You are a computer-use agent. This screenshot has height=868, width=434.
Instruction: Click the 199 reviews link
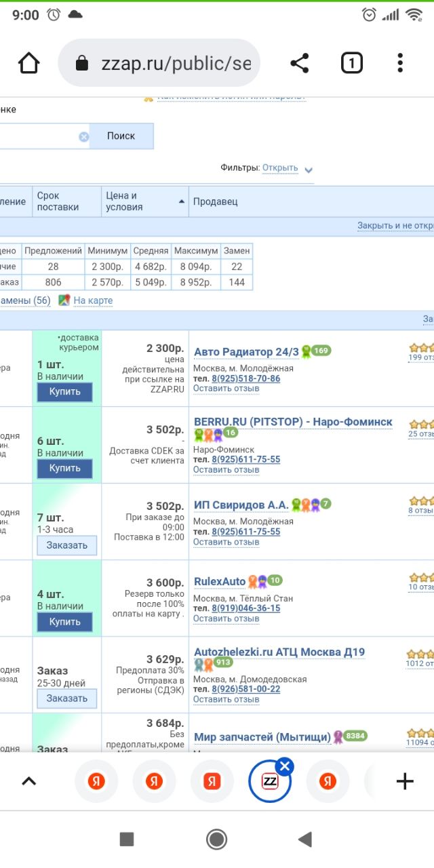(x=421, y=357)
